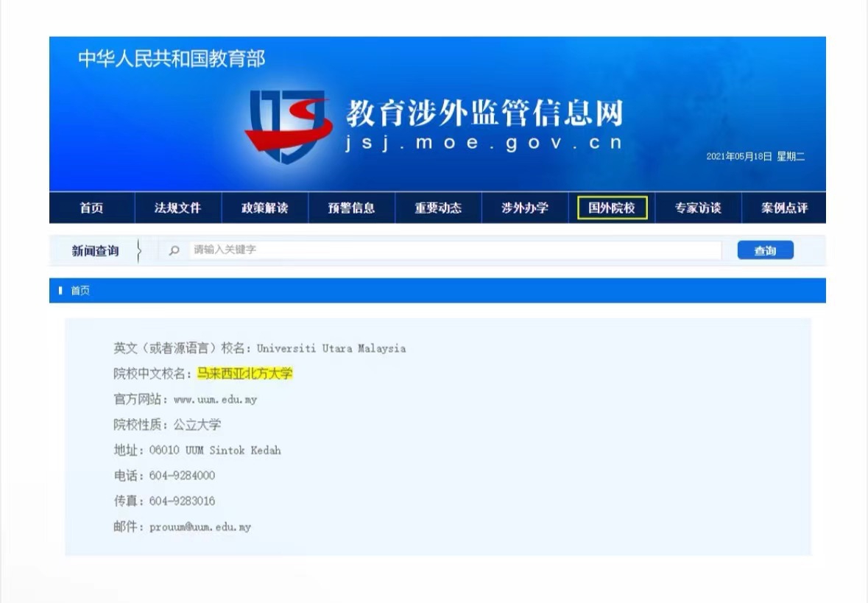
Task: Click address 06010 UUM Sintok Kedah
Action: point(215,450)
